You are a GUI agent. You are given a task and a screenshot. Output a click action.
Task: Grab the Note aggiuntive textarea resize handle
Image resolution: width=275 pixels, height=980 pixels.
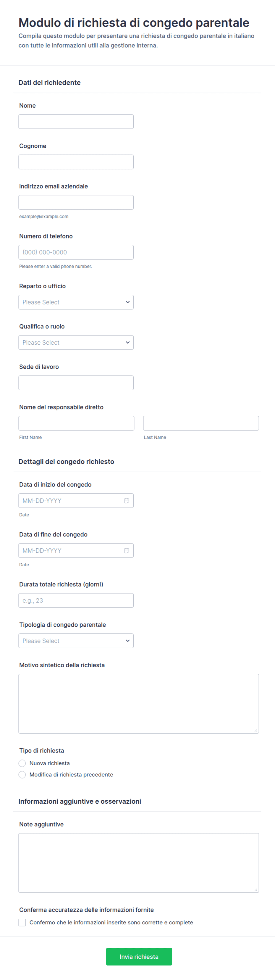[x=256, y=889]
